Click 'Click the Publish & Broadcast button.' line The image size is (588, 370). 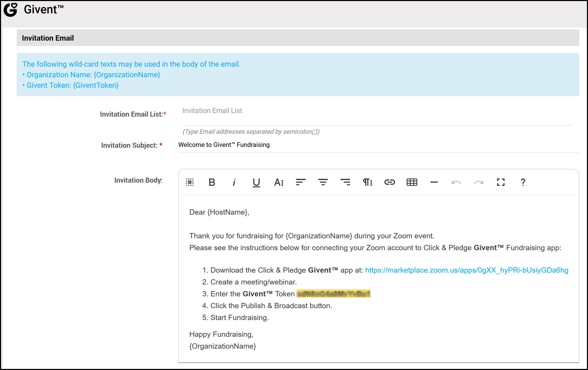271,306
